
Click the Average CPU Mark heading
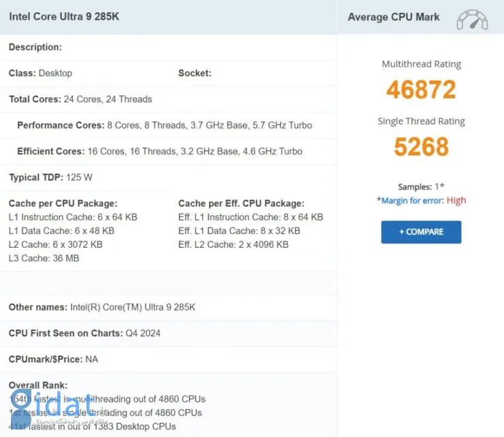[394, 17]
